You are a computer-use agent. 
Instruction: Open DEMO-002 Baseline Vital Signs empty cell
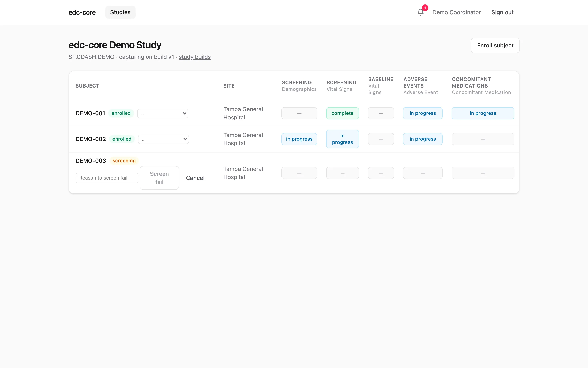pos(381,139)
